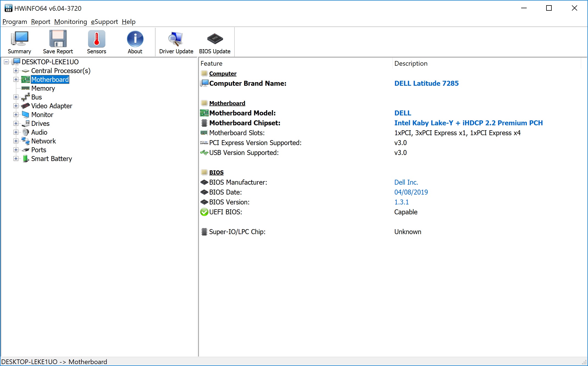
Task: Click the Super-IO 'Unknown' value
Action: coord(408,232)
